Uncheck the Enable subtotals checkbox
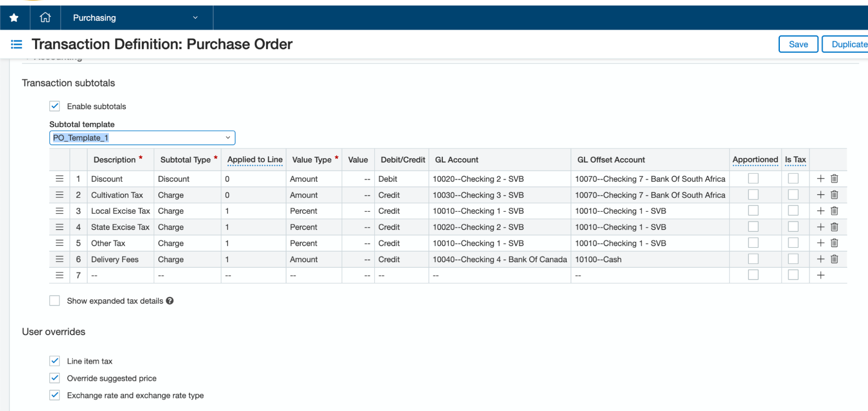 point(54,106)
